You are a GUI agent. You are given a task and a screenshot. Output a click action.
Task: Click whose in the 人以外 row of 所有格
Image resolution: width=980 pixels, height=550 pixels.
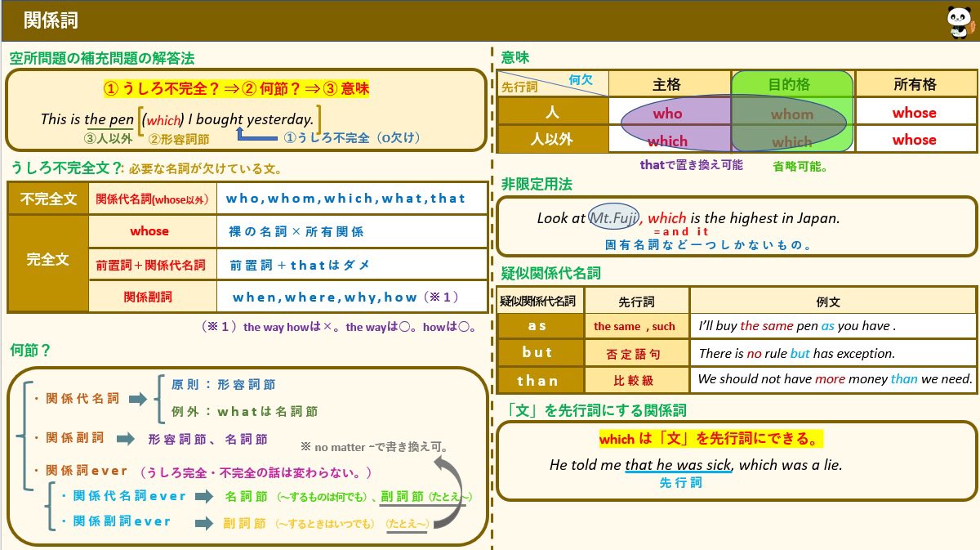tap(915, 140)
